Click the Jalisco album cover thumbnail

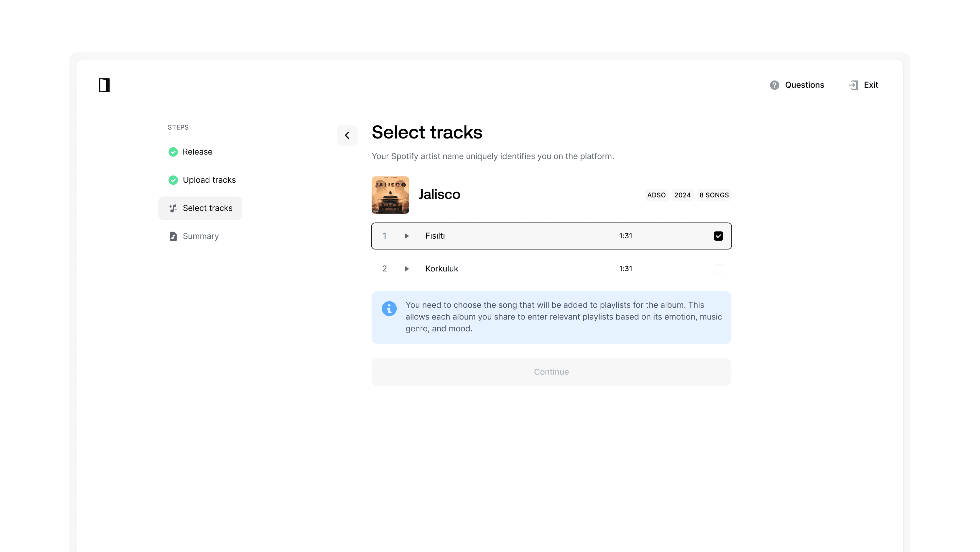390,195
